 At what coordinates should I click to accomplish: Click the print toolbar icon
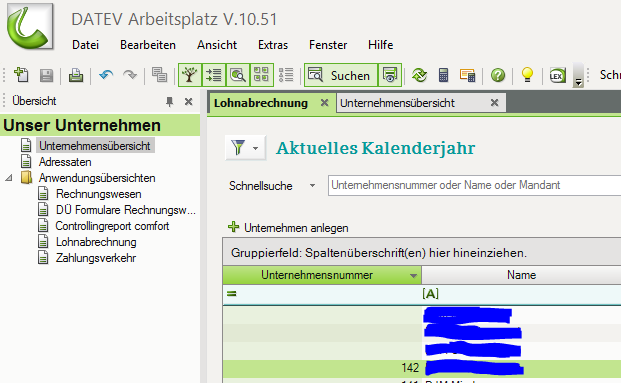point(76,75)
